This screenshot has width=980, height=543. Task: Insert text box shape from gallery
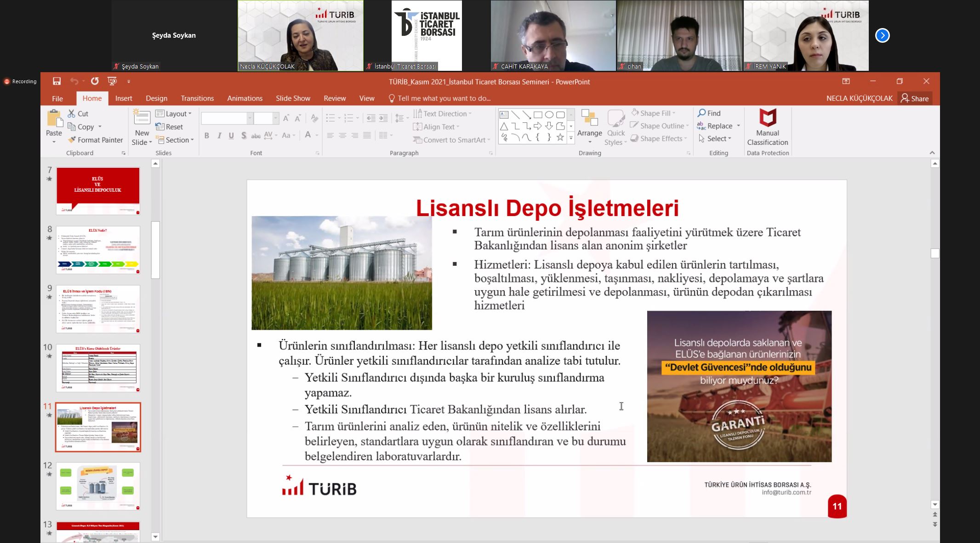[504, 114]
